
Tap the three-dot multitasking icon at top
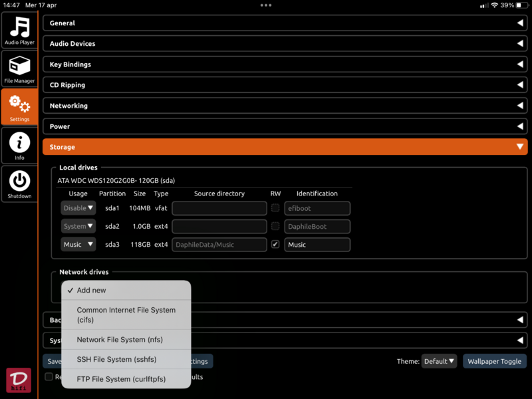click(x=266, y=5)
